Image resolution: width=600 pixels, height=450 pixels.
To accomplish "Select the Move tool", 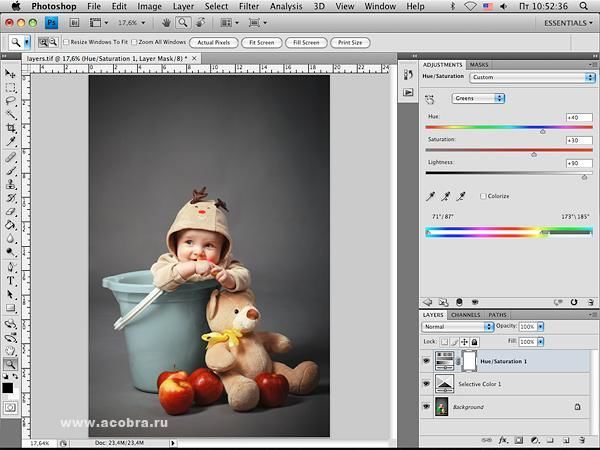I will [11, 74].
